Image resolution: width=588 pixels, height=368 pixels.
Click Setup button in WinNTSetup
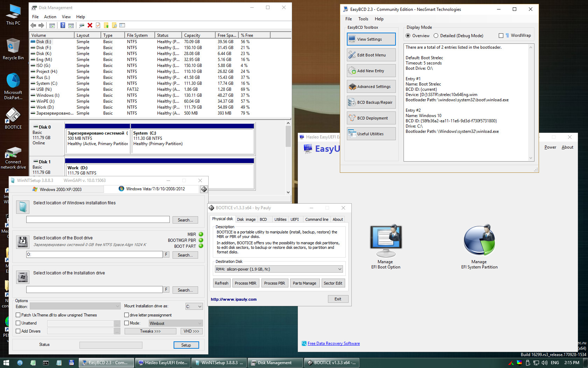(x=186, y=345)
